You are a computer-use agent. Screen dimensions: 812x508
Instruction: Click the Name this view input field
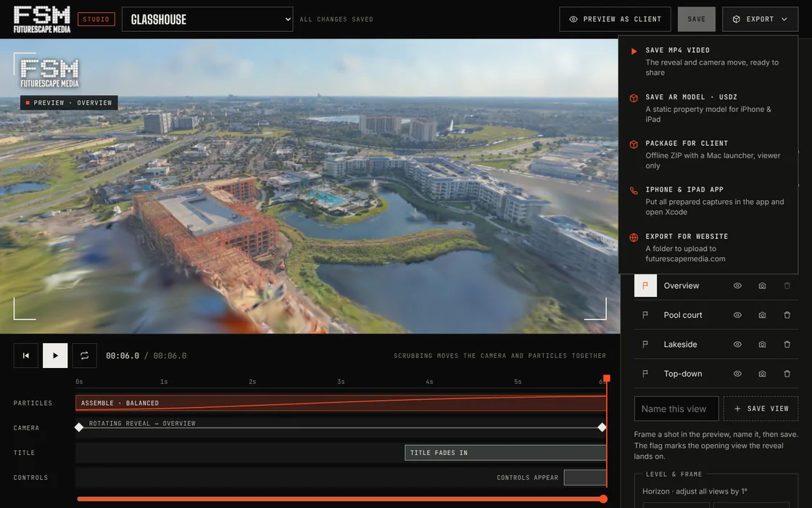coord(676,409)
